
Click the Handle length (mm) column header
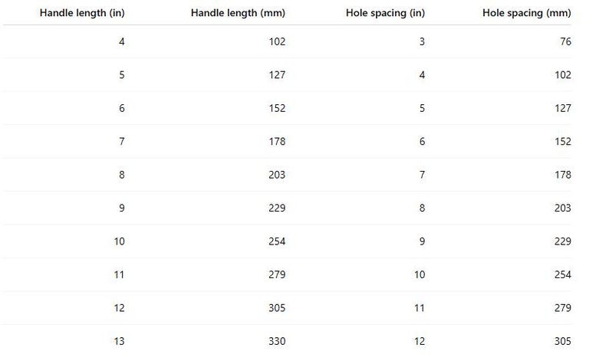tap(238, 13)
